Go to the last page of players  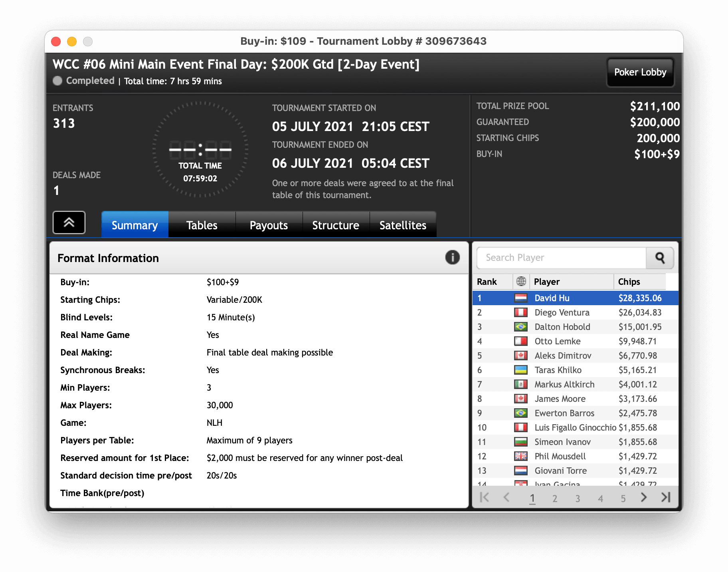[665, 497]
